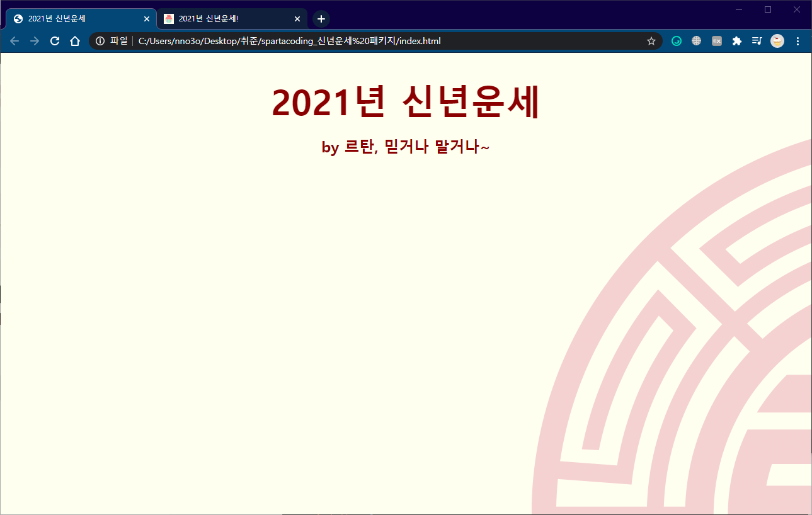Reload the current page
The image size is (812, 515).
pyautogui.click(x=55, y=41)
